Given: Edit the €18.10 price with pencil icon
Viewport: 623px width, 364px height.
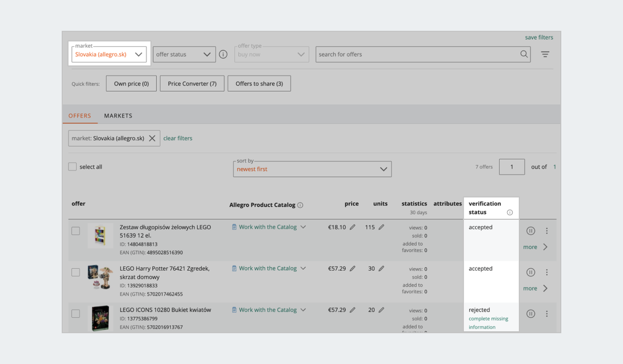Looking at the screenshot, I should (353, 227).
